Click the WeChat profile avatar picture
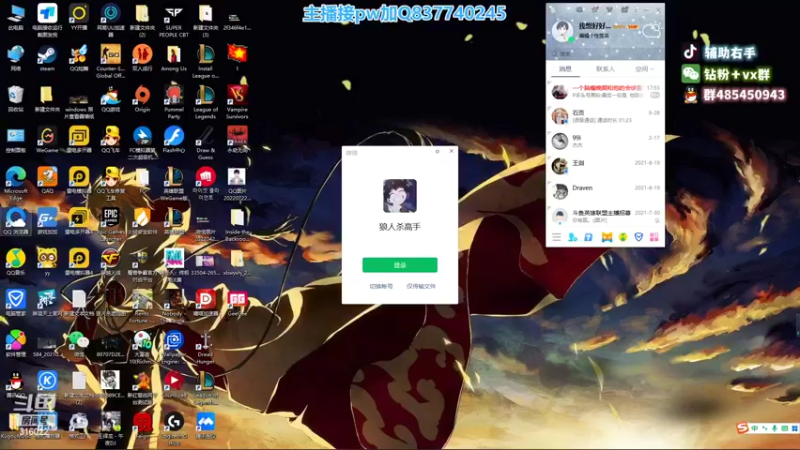 tap(399, 195)
